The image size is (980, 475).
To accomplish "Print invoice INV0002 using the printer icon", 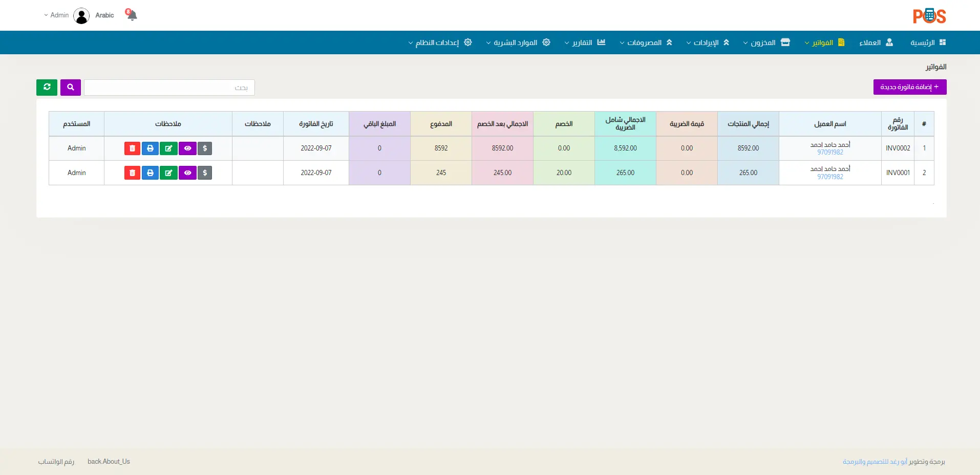I will [150, 148].
